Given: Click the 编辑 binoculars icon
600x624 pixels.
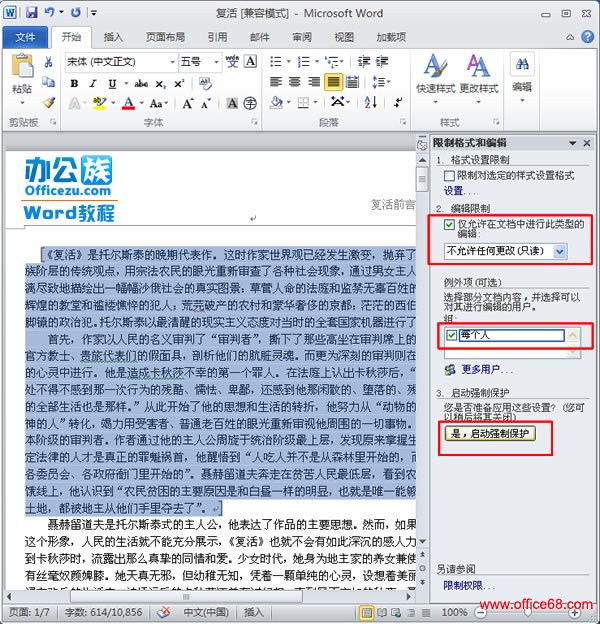Looking at the screenshot, I should pos(521,73).
